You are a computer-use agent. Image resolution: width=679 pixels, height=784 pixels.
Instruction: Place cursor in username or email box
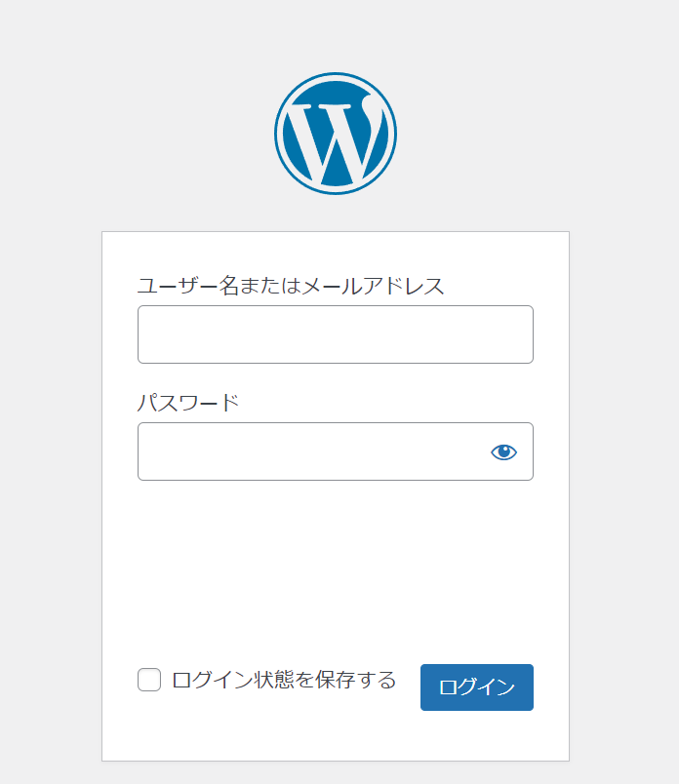336,334
